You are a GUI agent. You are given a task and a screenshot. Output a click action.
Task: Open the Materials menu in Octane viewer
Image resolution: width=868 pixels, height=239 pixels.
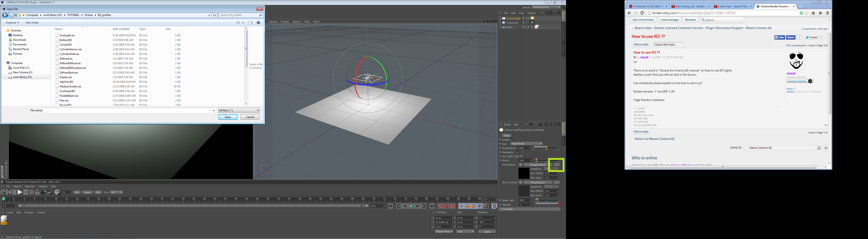coord(30,186)
